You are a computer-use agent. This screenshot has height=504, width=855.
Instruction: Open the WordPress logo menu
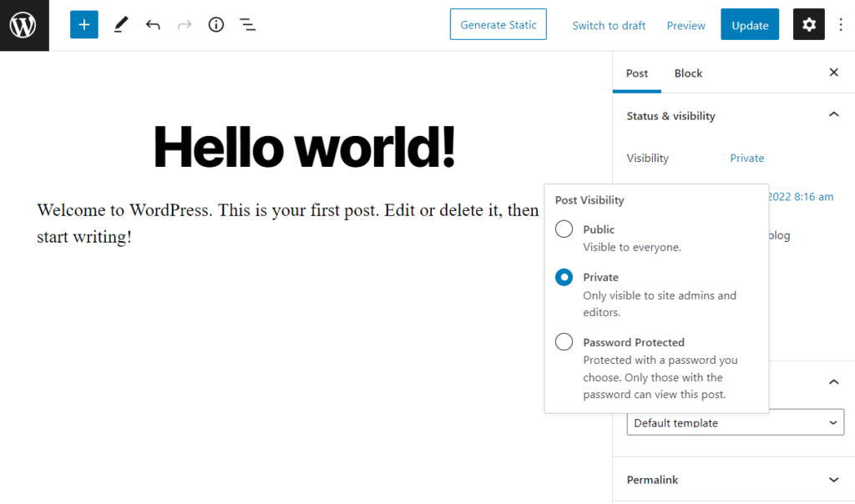pos(24,25)
